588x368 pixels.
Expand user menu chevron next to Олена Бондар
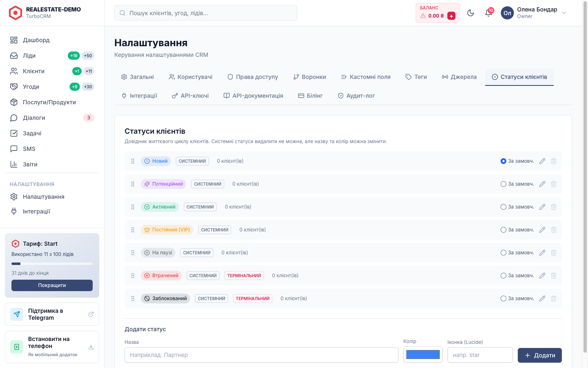coord(564,13)
